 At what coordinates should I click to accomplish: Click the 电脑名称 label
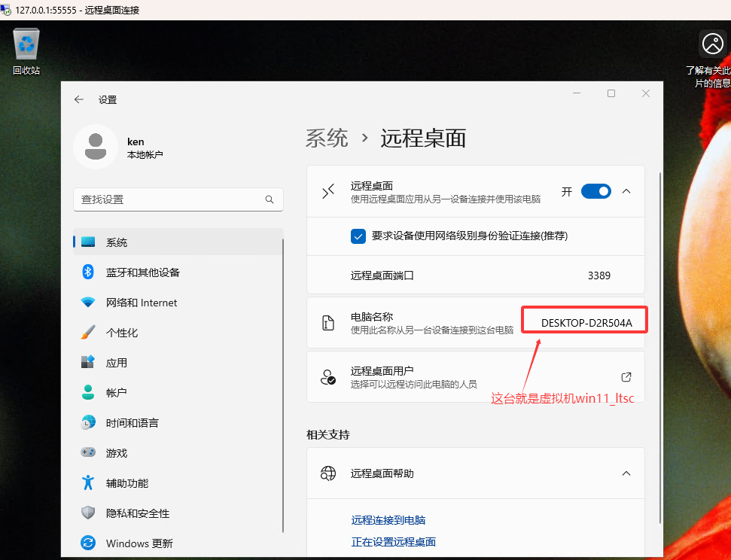(x=372, y=317)
